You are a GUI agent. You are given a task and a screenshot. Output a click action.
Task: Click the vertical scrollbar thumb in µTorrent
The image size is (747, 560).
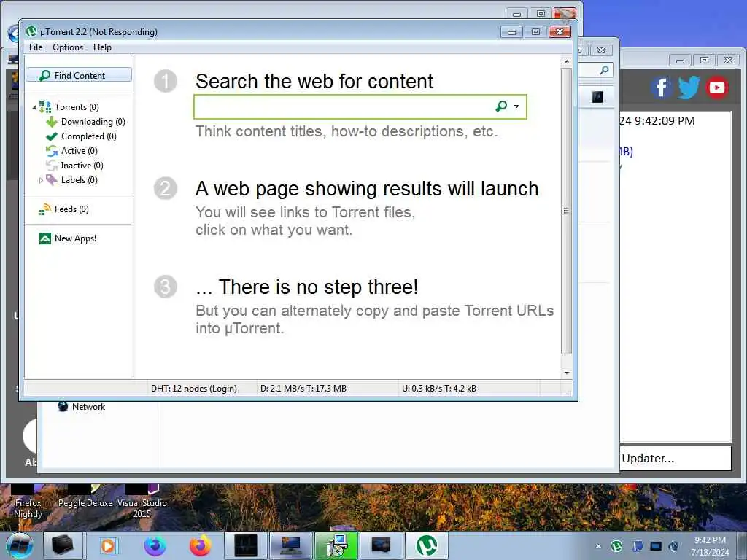point(566,211)
